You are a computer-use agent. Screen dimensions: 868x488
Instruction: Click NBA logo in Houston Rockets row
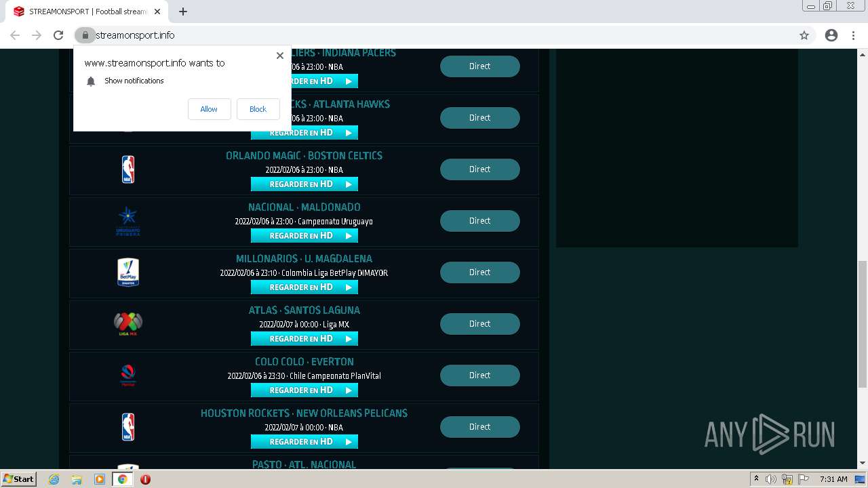tap(127, 427)
